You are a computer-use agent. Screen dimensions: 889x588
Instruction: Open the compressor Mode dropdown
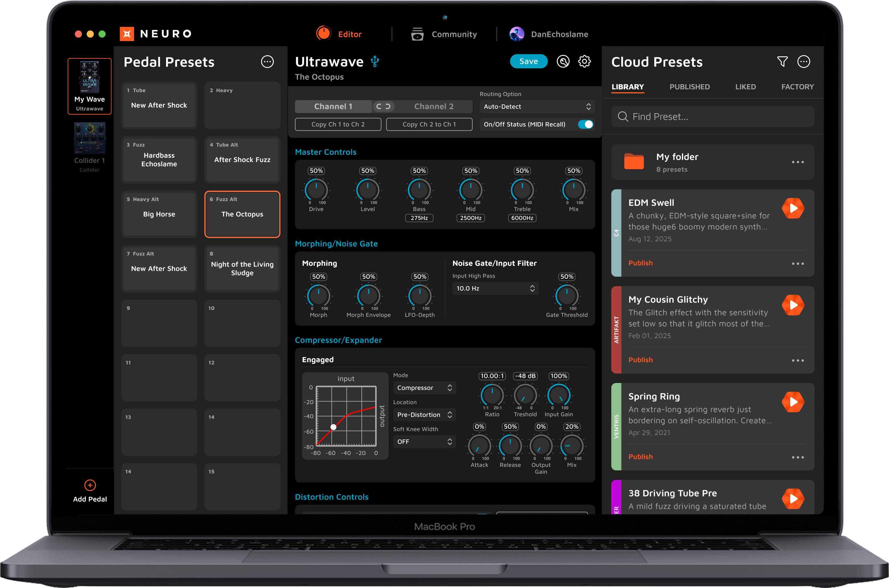pyautogui.click(x=424, y=388)
